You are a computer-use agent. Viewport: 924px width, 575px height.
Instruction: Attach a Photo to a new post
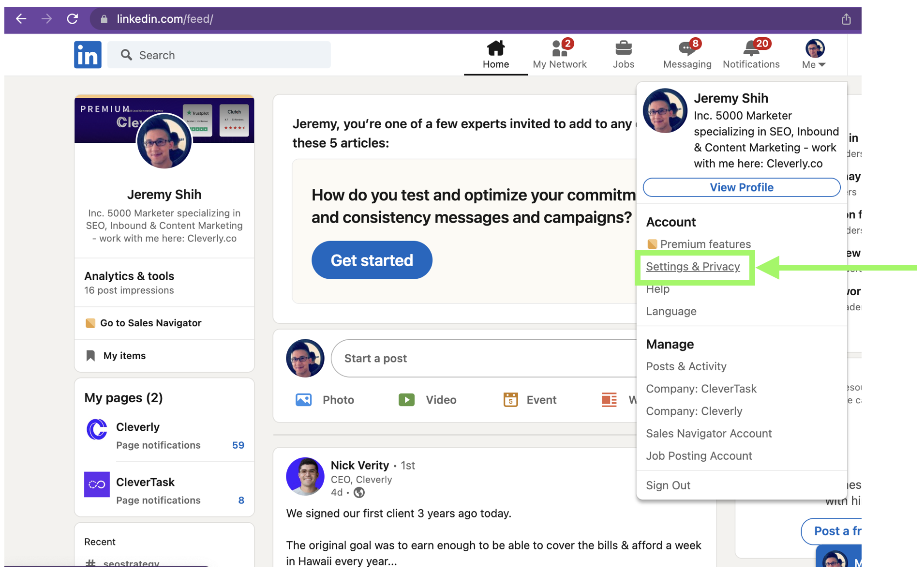pos(325,399)
